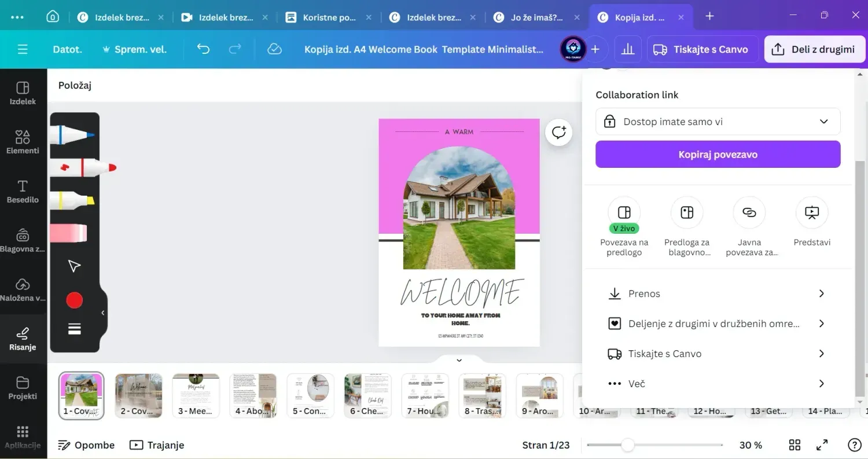
Task: Open the Sprem. vel. resize menu
Action: pyautogui.click(x=134, y=49)
